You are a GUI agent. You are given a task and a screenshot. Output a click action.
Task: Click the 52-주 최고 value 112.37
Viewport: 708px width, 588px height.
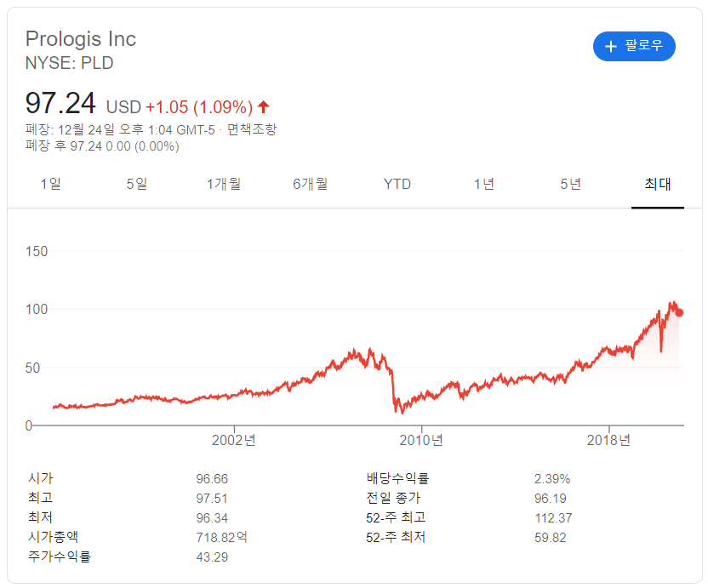(553, 518)
